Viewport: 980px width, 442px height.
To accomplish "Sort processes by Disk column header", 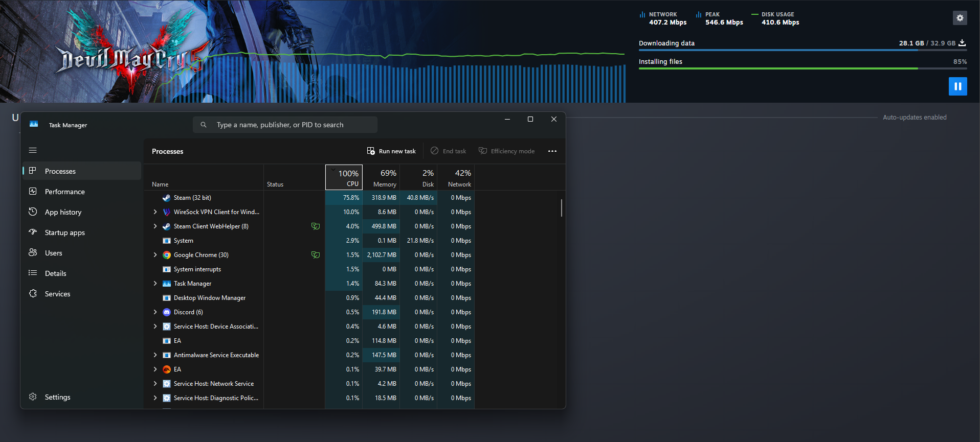I will pyautogui.click(x=418, y=177).
